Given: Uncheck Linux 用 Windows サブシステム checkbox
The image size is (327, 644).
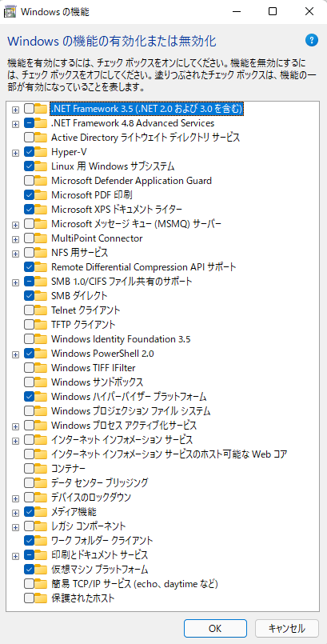Looking at the screenshot, I should (x=29, y=166).
